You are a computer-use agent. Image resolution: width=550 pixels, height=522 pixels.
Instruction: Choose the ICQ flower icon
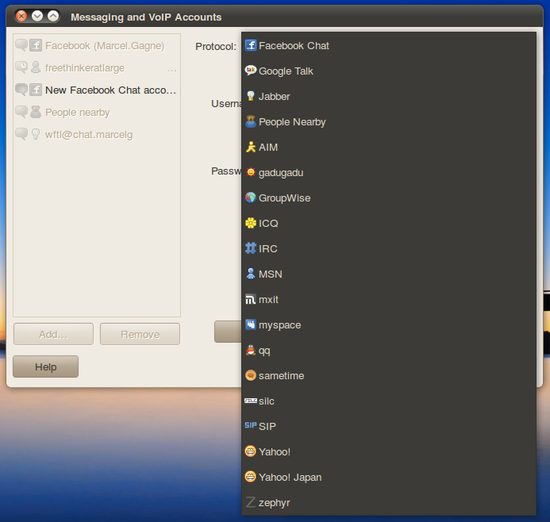(250, 223)
